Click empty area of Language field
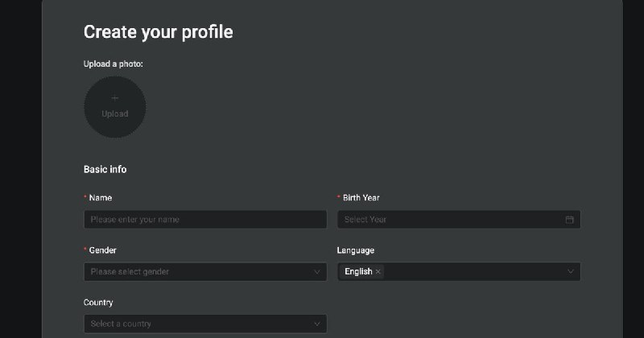This screenshot has width=644, height=338. [474, 271]
